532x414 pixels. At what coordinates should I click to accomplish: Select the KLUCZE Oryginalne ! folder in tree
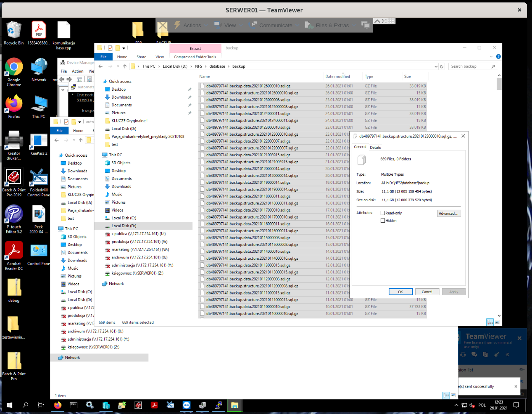(x=129, y=121)
